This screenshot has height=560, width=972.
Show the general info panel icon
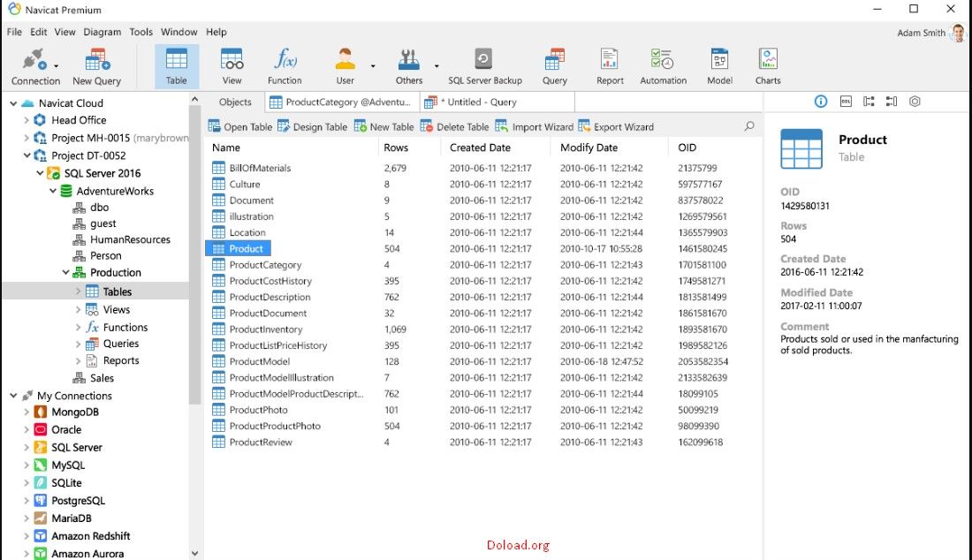pyautogui.click(x=821, y=102)
